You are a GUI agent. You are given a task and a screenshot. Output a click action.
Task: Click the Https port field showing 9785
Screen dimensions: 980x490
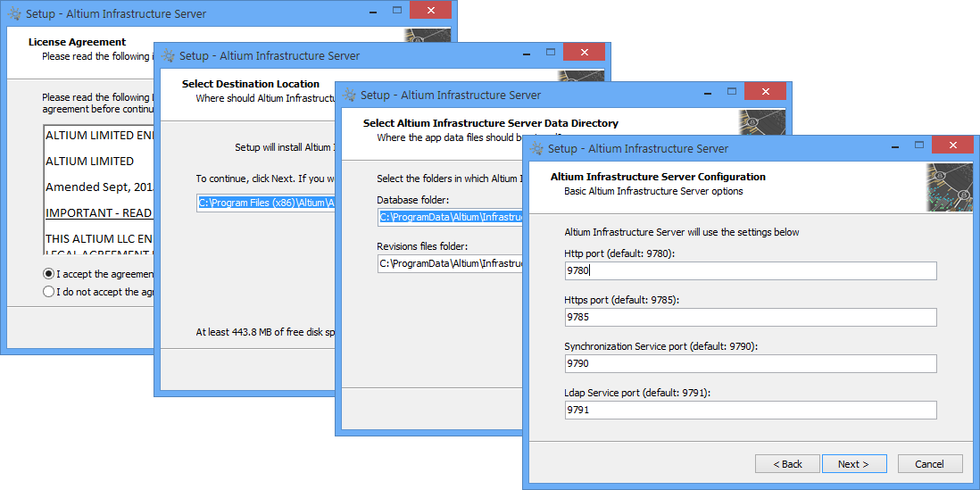[x=750, y=317]
